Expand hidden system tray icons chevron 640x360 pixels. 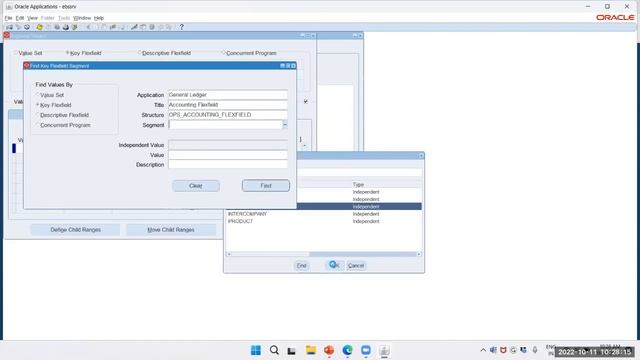pyautogui.click(x=483, y=350)
